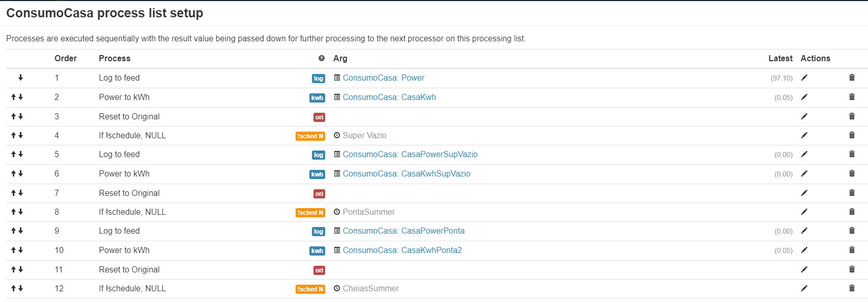Open the ConsumoCasa: CasaPowerPonta feed
The height and width of the screenshot is (302, 868).
coord(404,231)
